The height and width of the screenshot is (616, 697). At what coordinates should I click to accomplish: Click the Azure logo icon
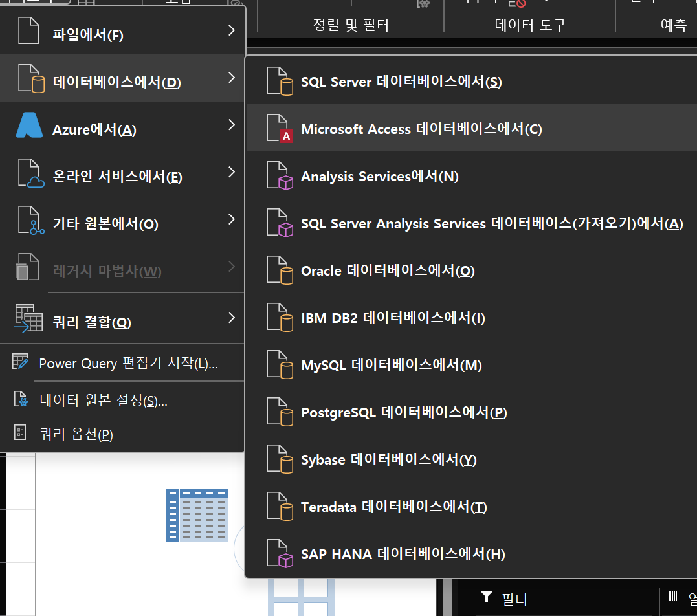[x=29, y=126]
